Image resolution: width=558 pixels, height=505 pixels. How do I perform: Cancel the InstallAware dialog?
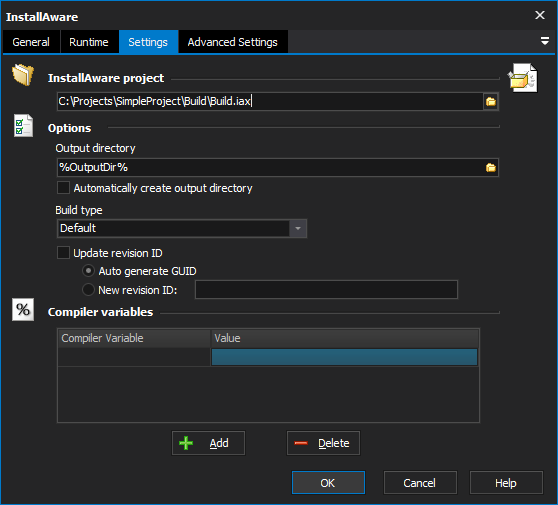420,483
